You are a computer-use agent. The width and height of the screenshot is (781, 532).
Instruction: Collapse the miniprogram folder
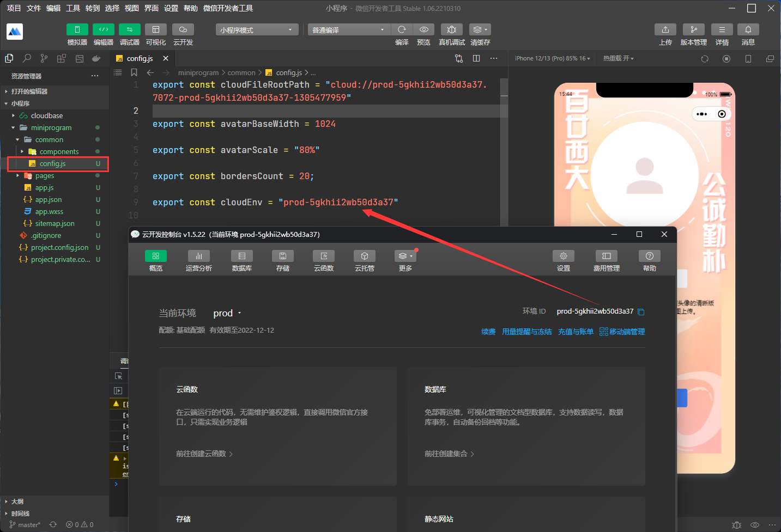point(55,127)
